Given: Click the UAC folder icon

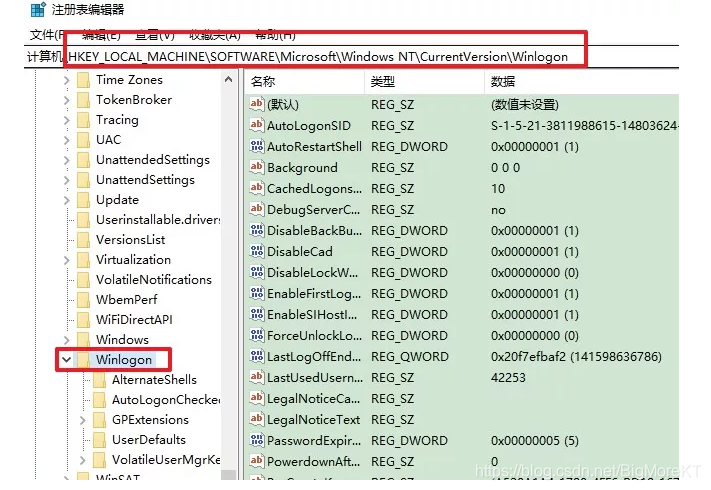Looking at the screenshot, I should tap(83, 140).
